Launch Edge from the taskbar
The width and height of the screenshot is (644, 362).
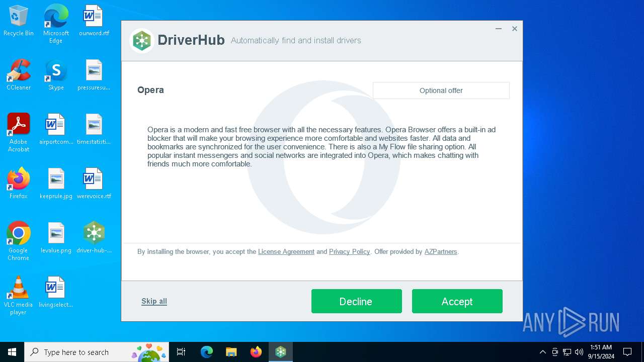(207, 352)
